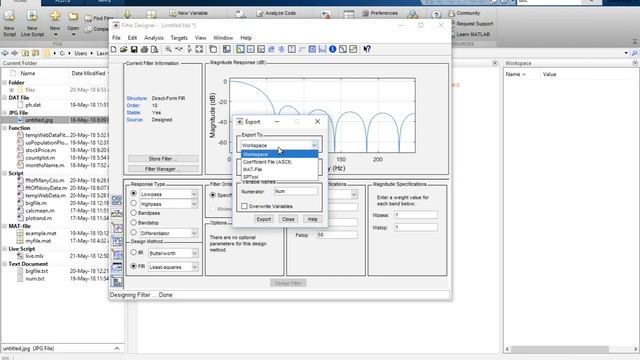Viewport: 640px width, 360px height.
Task: Open the Realize Model sidebar panel
Action: (117, 241)
